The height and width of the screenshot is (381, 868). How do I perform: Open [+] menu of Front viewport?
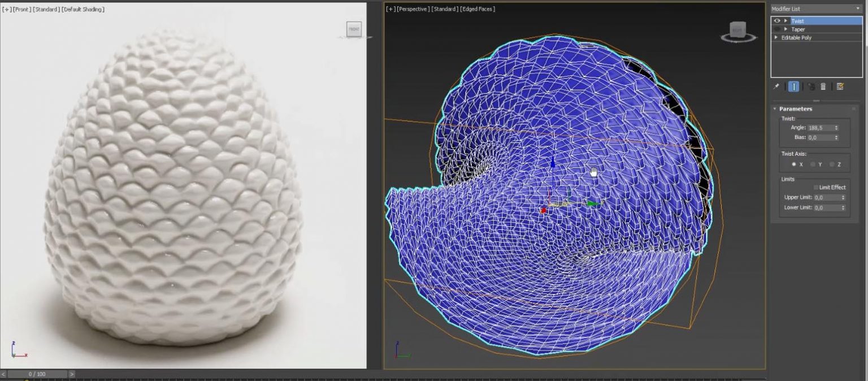tap(6, 10)
